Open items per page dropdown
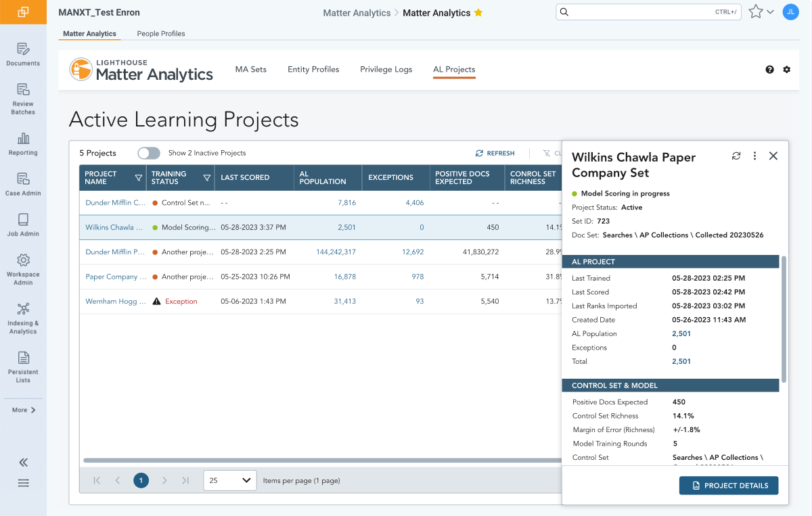This screenshot has width=812, height=516. coord(230,480)
